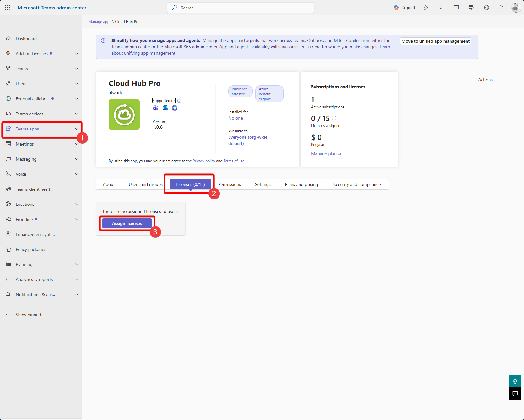Click the Add-on Licenses diamond icon
The image size is (524, 420).
(x=8, y=54)
